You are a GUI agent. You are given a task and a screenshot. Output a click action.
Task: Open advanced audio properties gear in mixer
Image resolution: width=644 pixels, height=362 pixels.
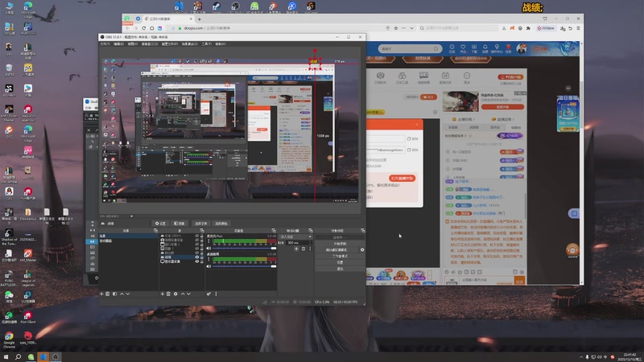(x=208, y=294)
